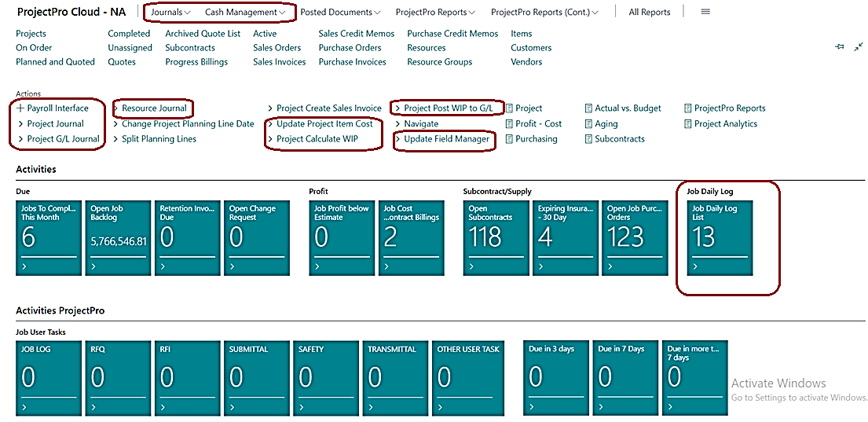Open the SUBMITTAL user task tile

tap(257, 378)
